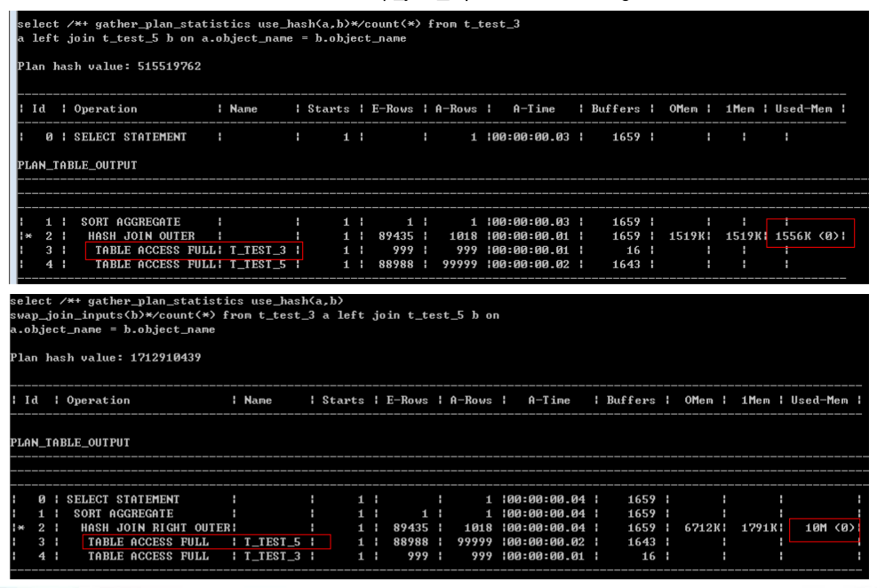Click the 'A-Time' header in plan 1712910439
Screen dimensions: 877x588
point(549,401)
